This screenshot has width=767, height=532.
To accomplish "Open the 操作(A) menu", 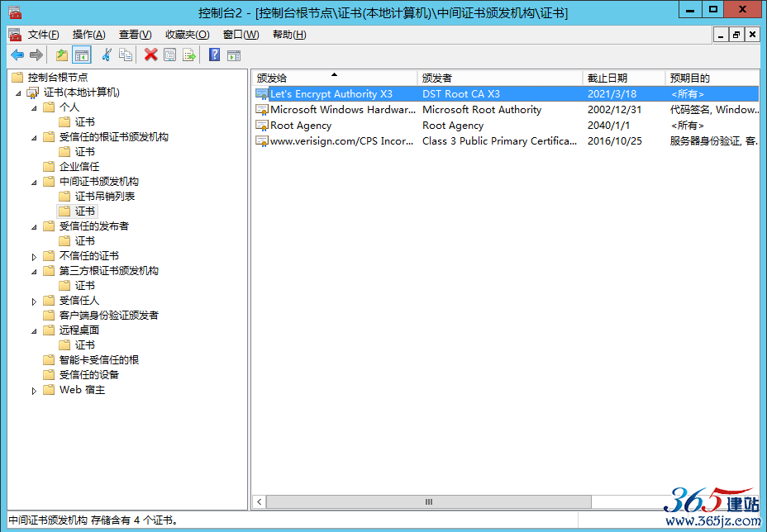I will pos(89,35).
